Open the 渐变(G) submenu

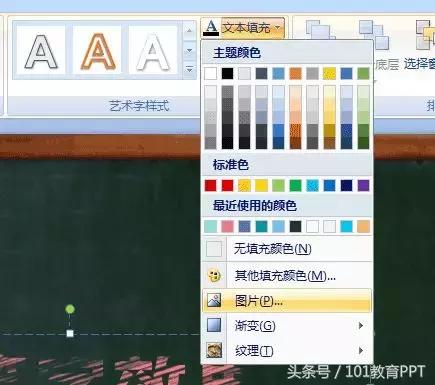pos(287,326)
